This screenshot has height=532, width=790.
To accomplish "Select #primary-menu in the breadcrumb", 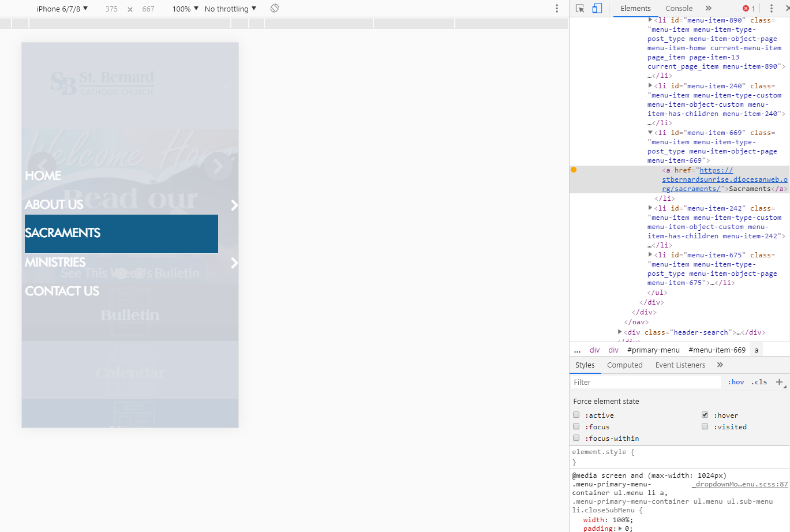I will point(653,350).
